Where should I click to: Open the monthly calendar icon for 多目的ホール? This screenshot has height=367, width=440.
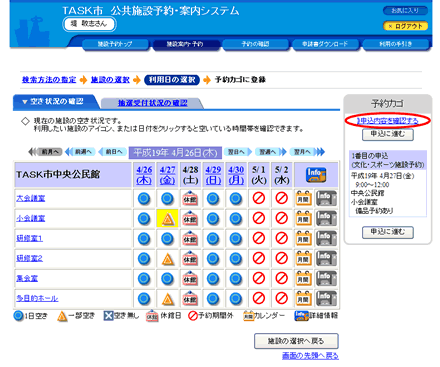303,298
